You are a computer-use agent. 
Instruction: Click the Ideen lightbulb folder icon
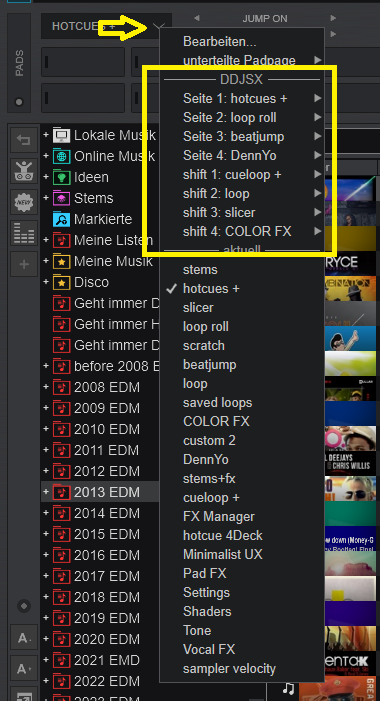click(61, 177)
